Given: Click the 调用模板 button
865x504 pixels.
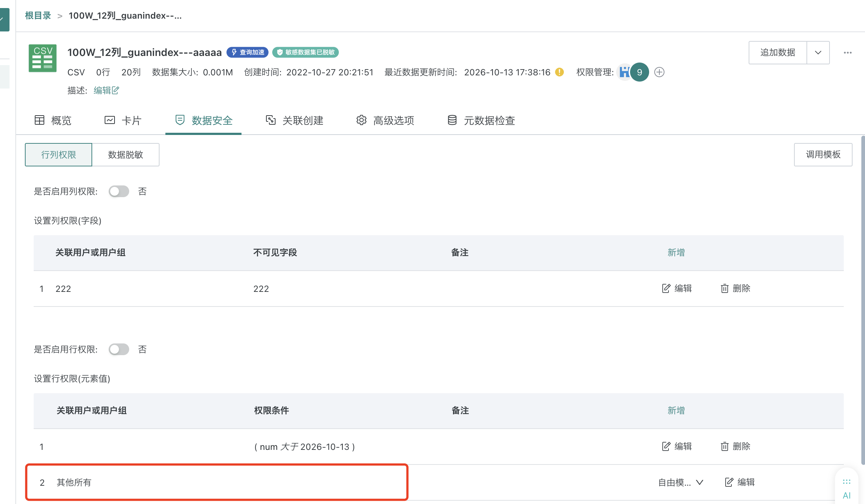Looking at the screenshot, I should tap(823, 155).
